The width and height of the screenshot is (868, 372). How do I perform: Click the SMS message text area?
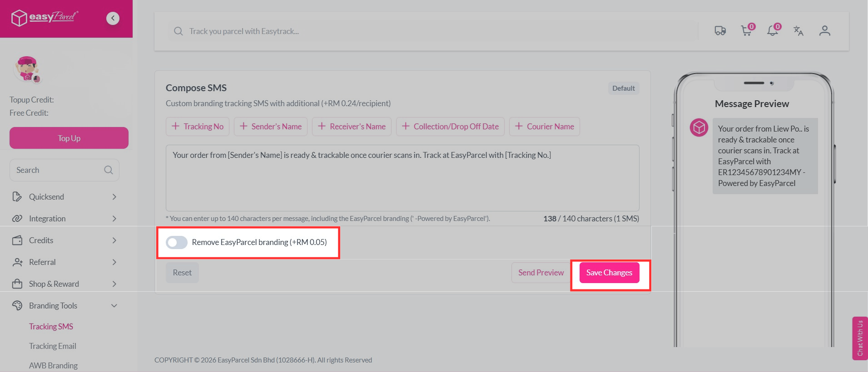[x=402, y=178]
